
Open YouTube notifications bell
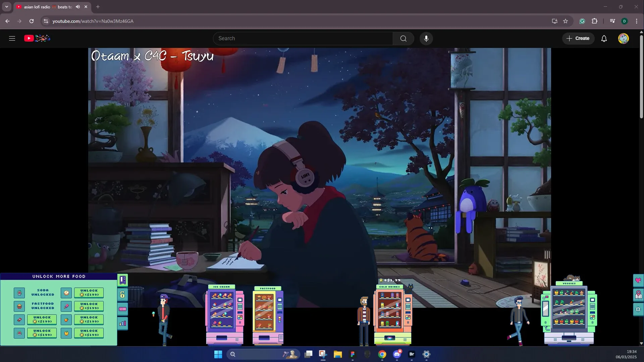(604, 38)
